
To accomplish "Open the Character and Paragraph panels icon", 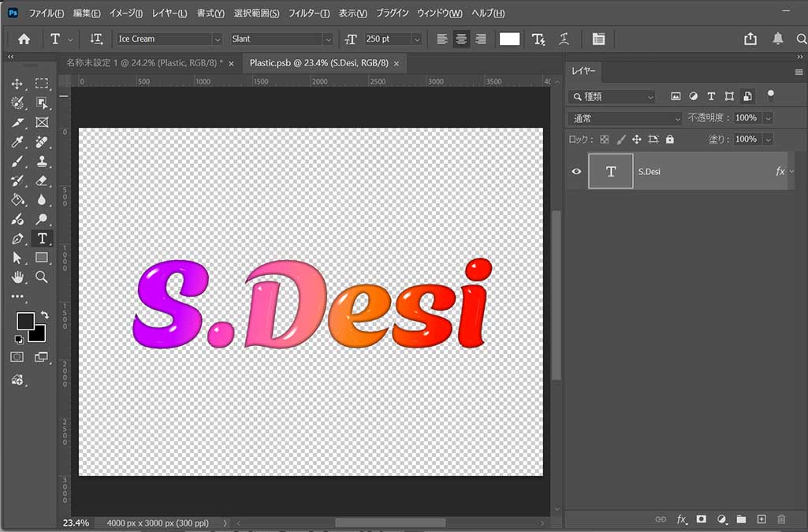I will click(598, 39).
